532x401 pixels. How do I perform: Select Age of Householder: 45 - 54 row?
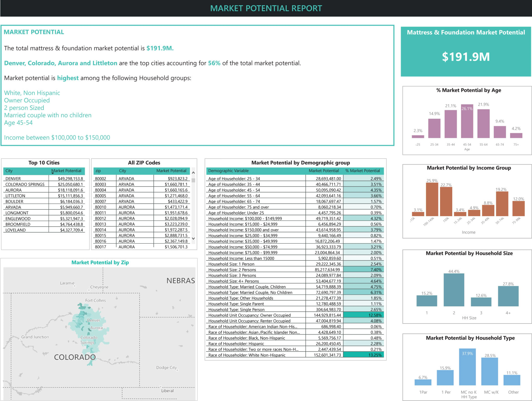coord(295,190)
